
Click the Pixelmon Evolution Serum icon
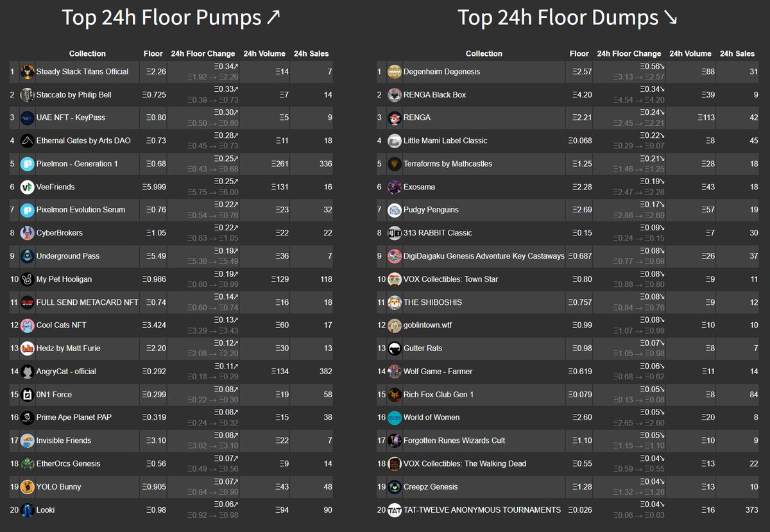coord(27,210)
